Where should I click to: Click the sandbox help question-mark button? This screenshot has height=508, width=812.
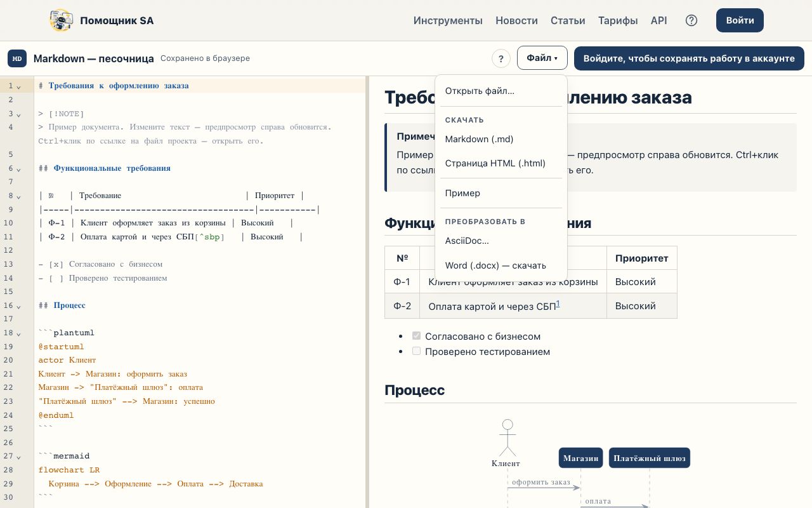(501, 58)
